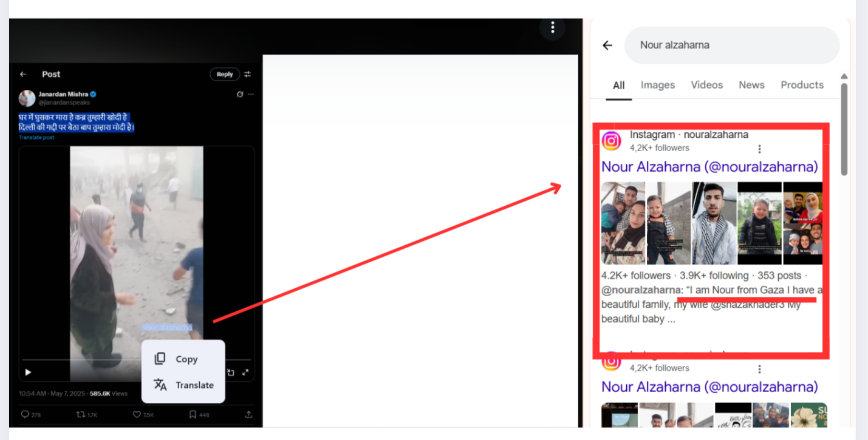Like the post with 7.5K likes
Viewport: 868px width, 440px height.
click(x=143, y=415)
